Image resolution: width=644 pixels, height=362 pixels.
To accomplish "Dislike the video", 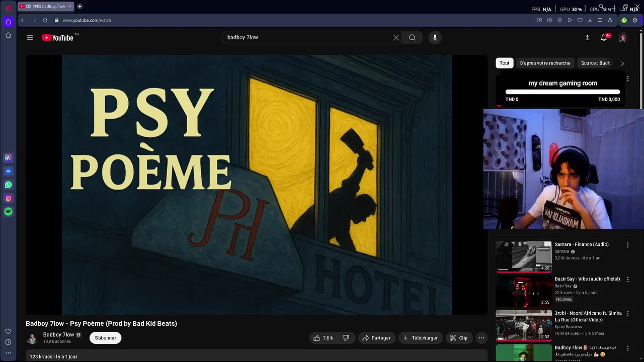I will (x=346, y=338).
